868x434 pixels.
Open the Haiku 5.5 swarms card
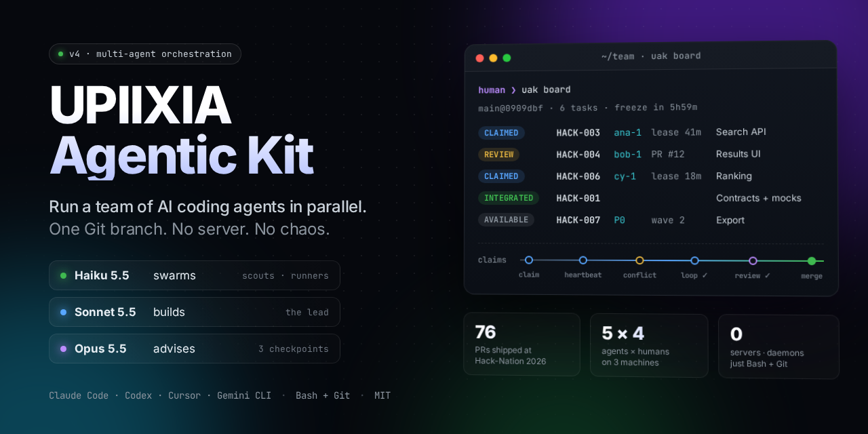pyautogui.click(x=195, y=276)
